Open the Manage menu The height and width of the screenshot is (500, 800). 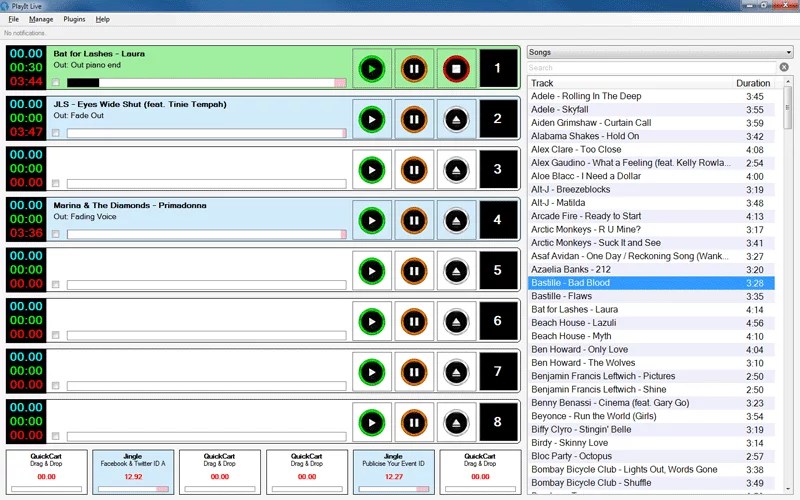pyautogui.click(x=41, y=19)
